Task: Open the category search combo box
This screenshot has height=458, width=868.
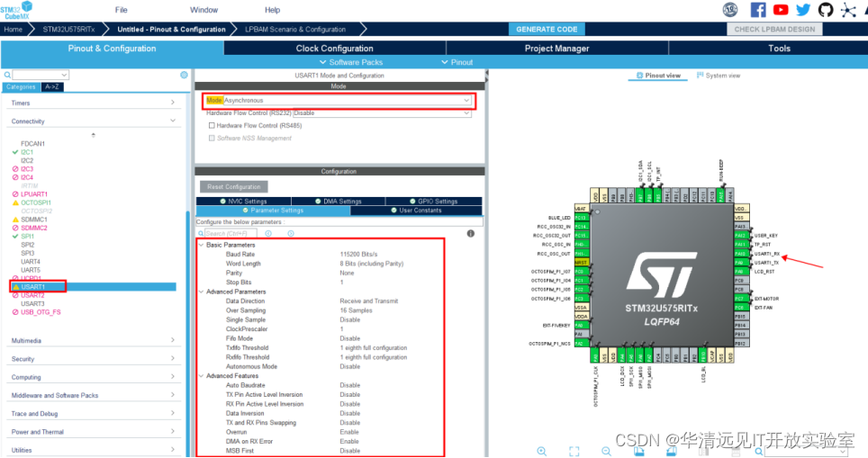Action: point(41,75)
